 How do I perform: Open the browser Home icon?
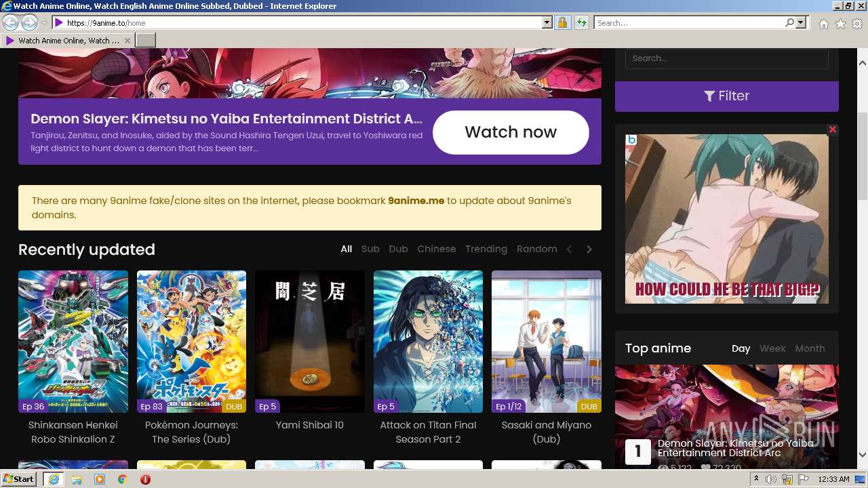(823, 24)
